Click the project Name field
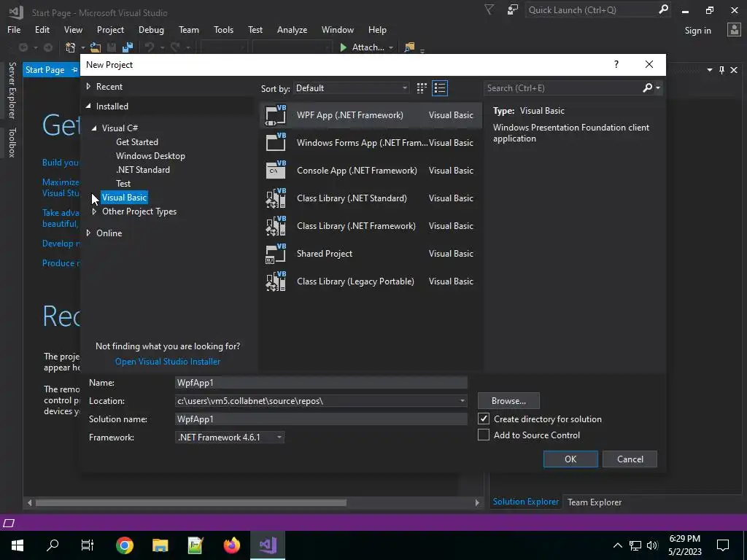 tap(321, 382)
